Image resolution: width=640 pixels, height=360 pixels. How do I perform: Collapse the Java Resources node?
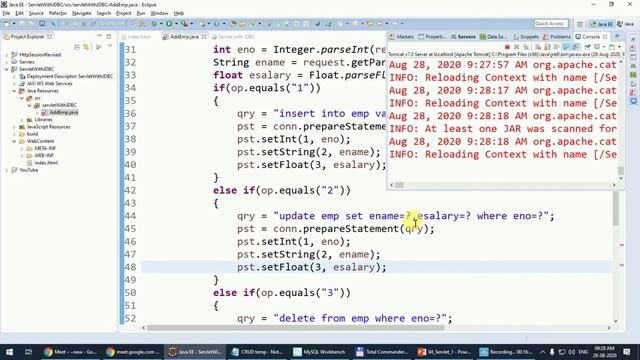point(14,91)
